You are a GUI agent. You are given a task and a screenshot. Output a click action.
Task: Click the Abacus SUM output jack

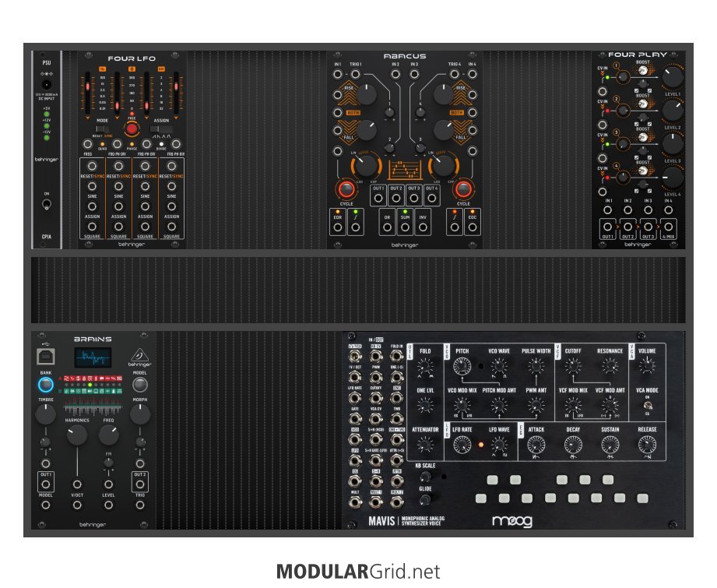click(x=405, y=227)
